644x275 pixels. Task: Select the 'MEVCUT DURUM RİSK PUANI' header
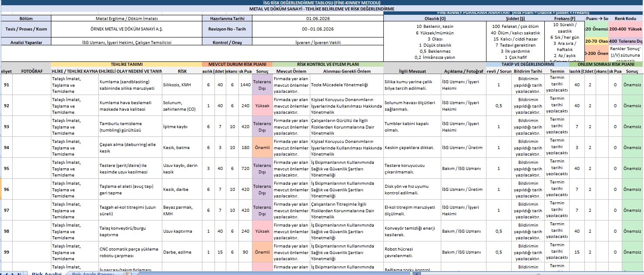tap(237, 64)
